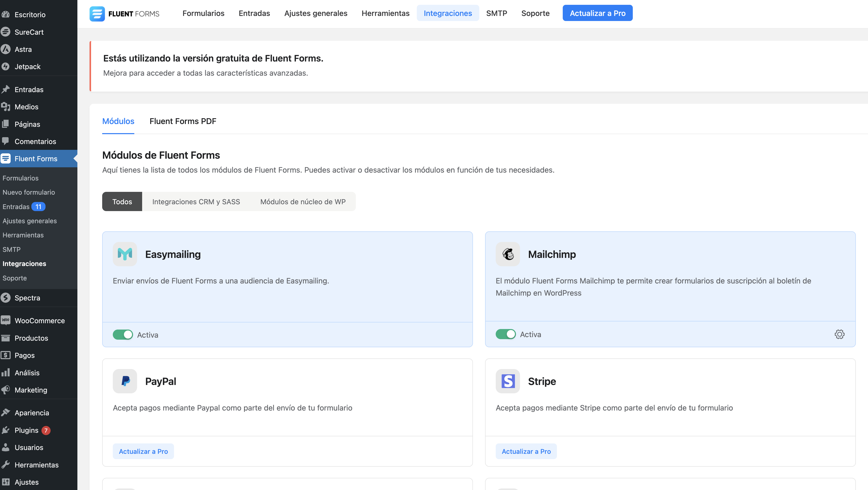Click the Usuarios person icon

click(x=5, y=447)
